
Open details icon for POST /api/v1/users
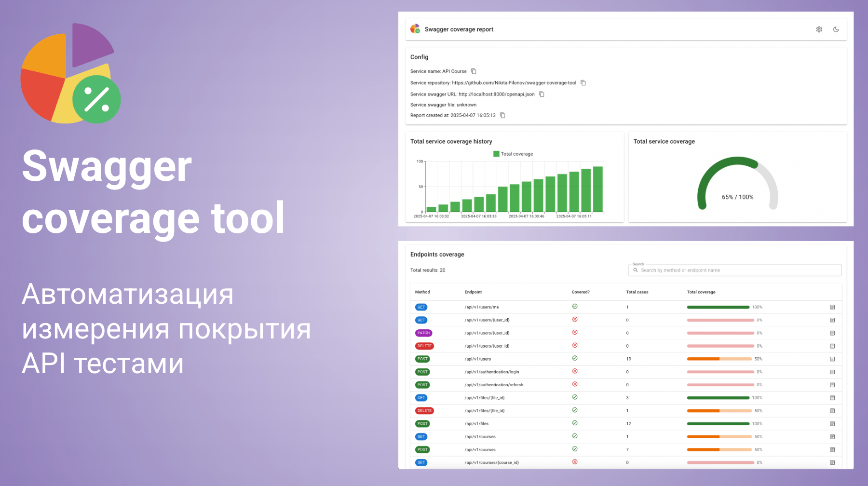click(x=832, y=359)
